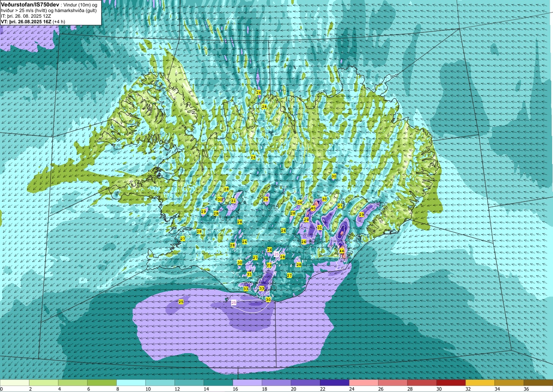
Task: Pick the 4–6 m/s green legend swatch
Action: click(73, 383)
